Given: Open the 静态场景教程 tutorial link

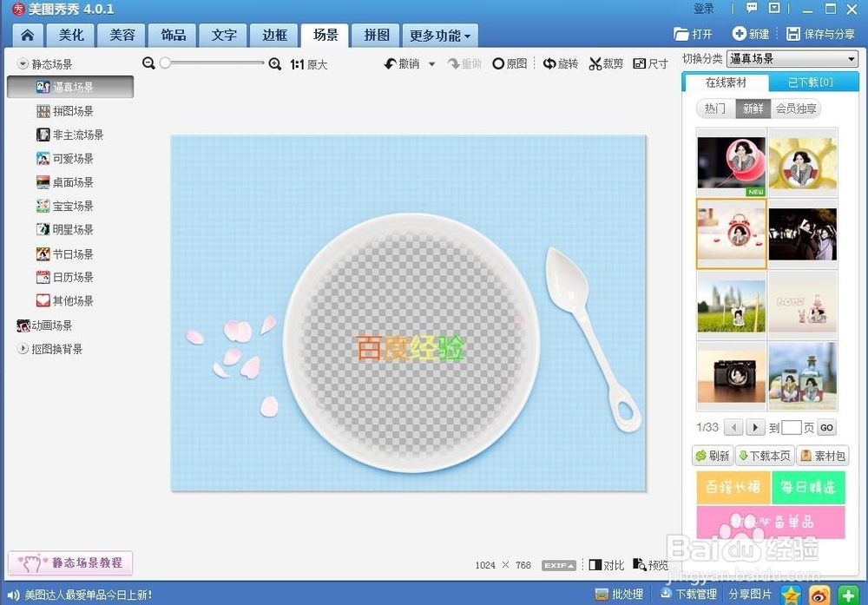Looking at the screenshot, I should pyautogui.click(x=70, y=563).
